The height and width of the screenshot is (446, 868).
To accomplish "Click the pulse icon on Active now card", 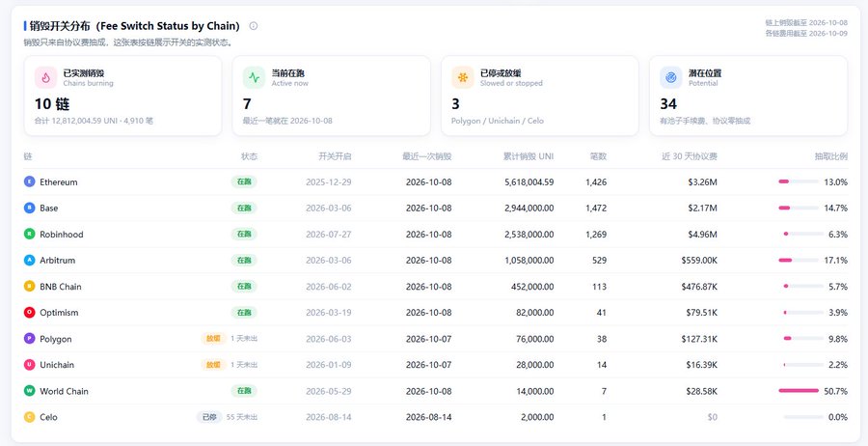I will (x=254, y=77).
